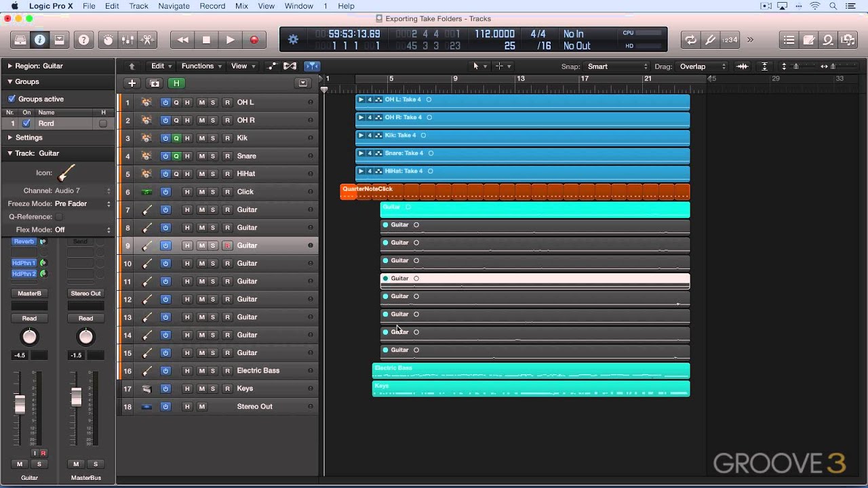Click the MasterB output button

(29, 293)
